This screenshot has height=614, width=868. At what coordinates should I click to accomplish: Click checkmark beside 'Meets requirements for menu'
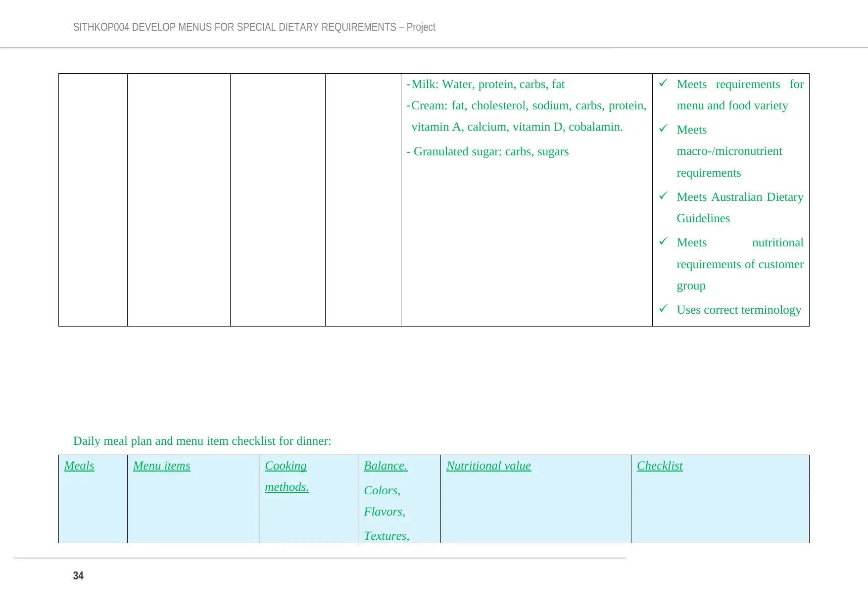tap(663, 83)
